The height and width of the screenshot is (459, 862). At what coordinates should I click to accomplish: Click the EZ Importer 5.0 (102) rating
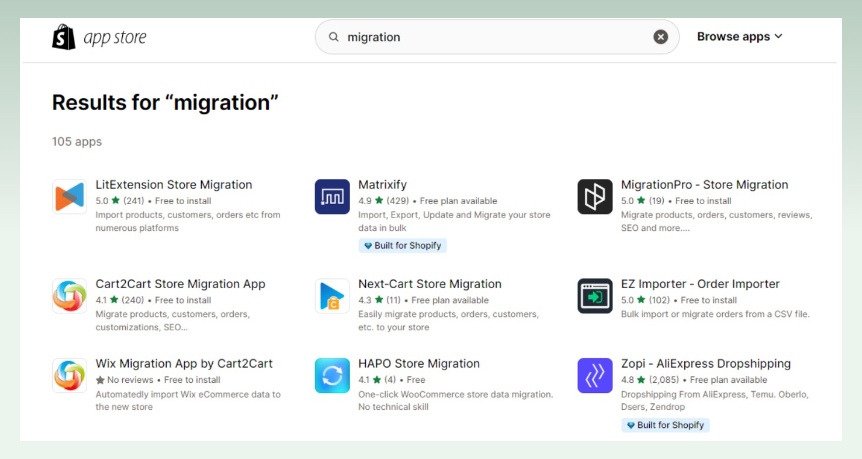click(645, 300)
